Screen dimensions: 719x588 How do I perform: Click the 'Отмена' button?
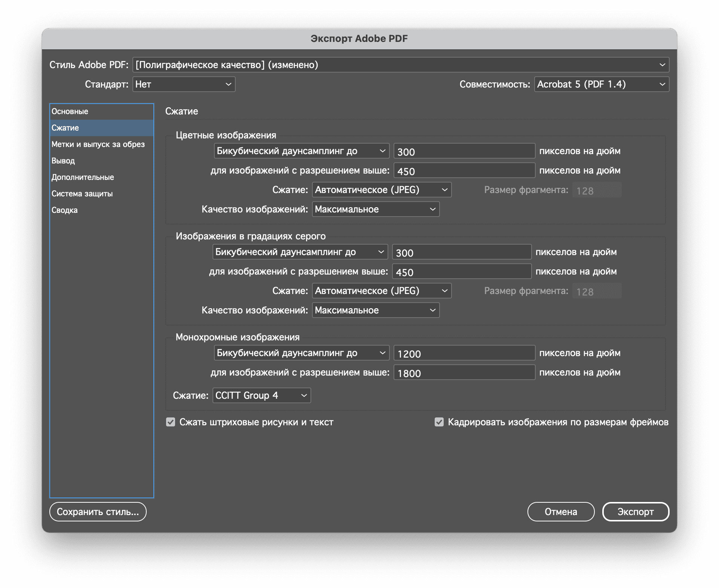point(561,512)
